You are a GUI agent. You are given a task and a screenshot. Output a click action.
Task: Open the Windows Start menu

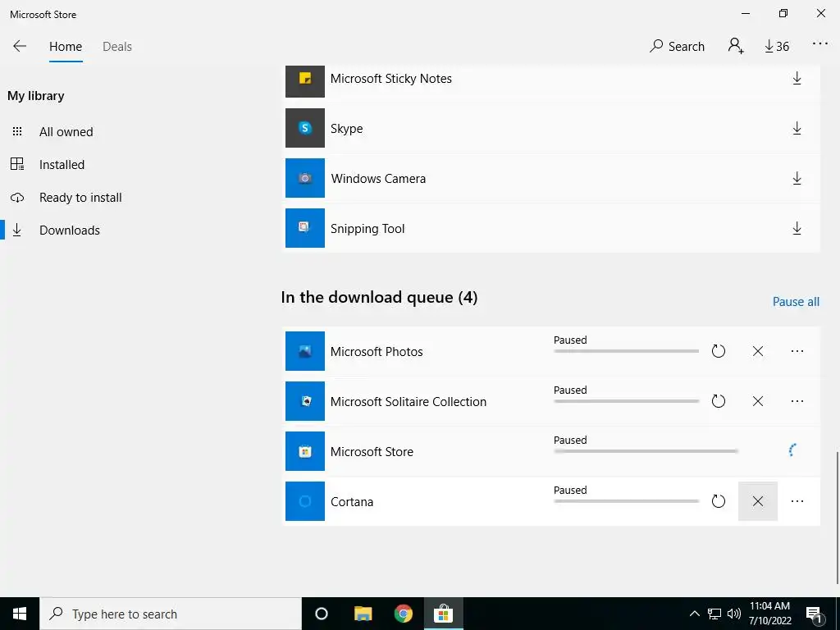click(x=20, y=614)
